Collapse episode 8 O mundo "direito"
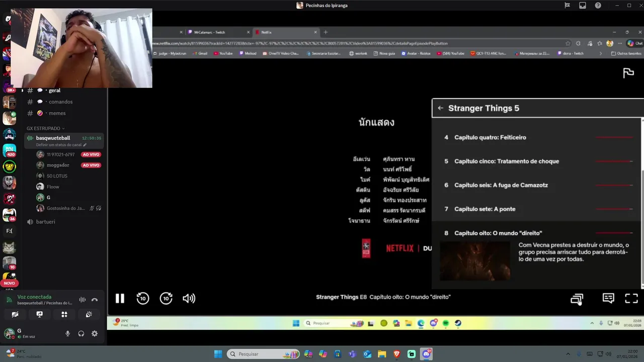Image resolution: width=644 pixels, height=362 pixels. tap(537, 233)
